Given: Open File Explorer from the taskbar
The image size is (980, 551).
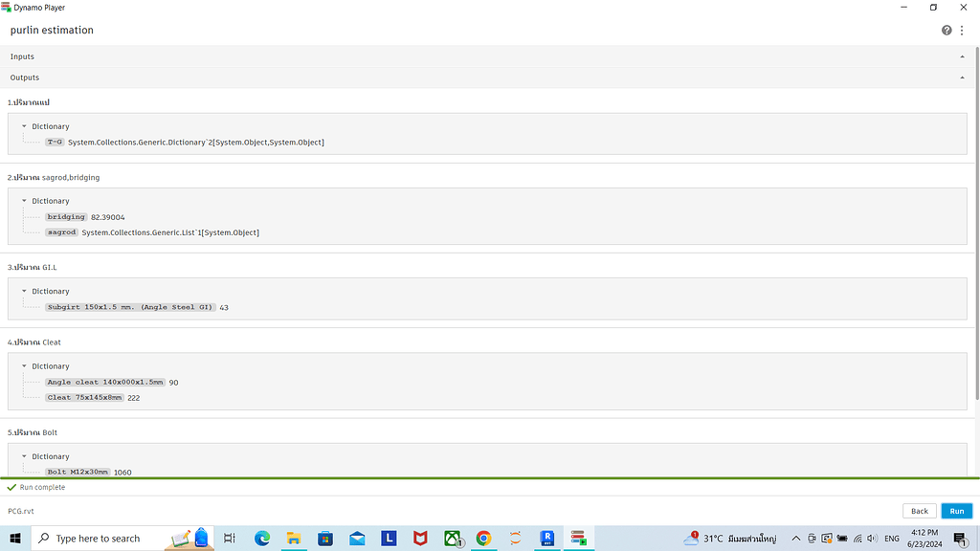Looking at the screenshot, I should click(293, 538).
